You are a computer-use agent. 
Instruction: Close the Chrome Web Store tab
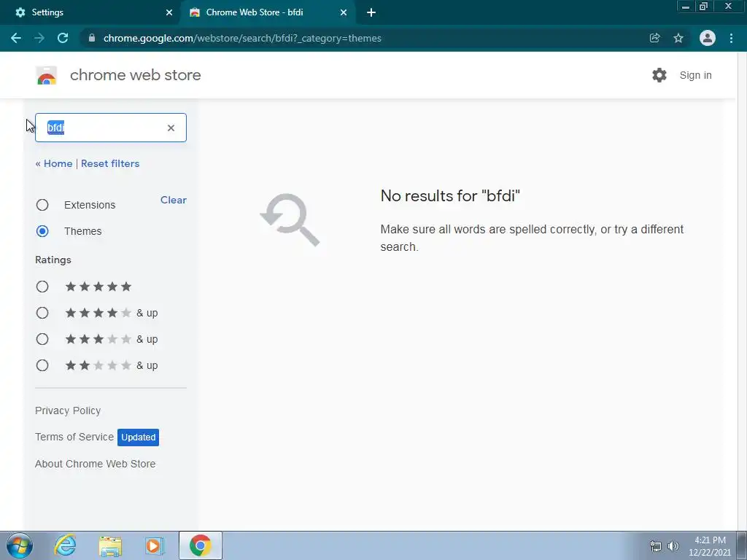point(344,12)
